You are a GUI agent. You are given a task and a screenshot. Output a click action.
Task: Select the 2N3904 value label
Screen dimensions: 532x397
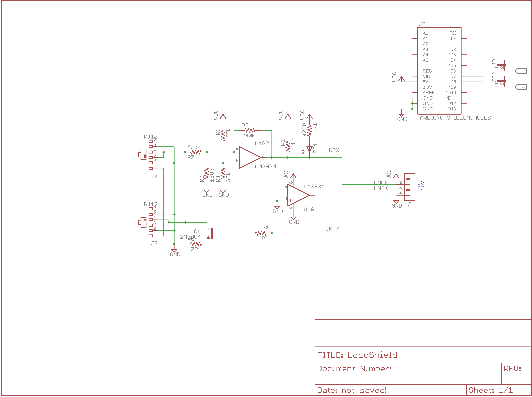pos(190,237)
